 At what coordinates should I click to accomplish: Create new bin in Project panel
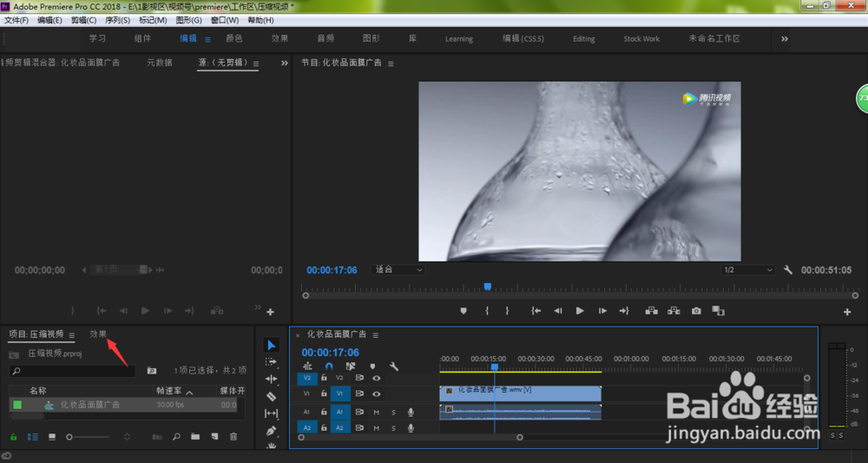click(x=195, y=437)
